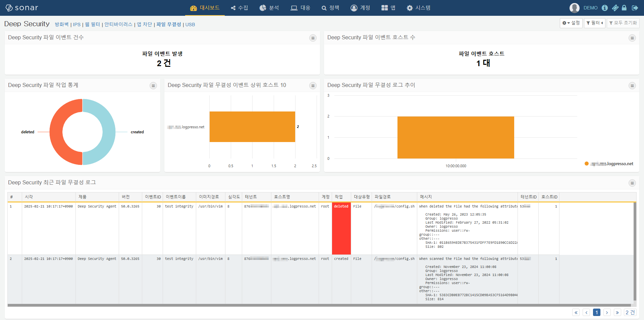The width and height of the screenshot is (644, 320).
Task: Click the table's vertical scrollbar
Action: (635, 252)
